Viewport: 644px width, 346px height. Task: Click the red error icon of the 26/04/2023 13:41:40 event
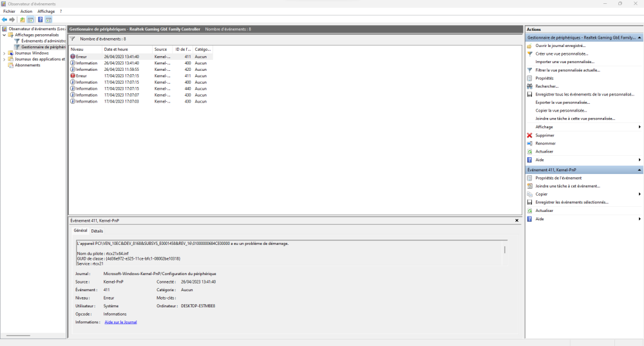click(73, 57)
